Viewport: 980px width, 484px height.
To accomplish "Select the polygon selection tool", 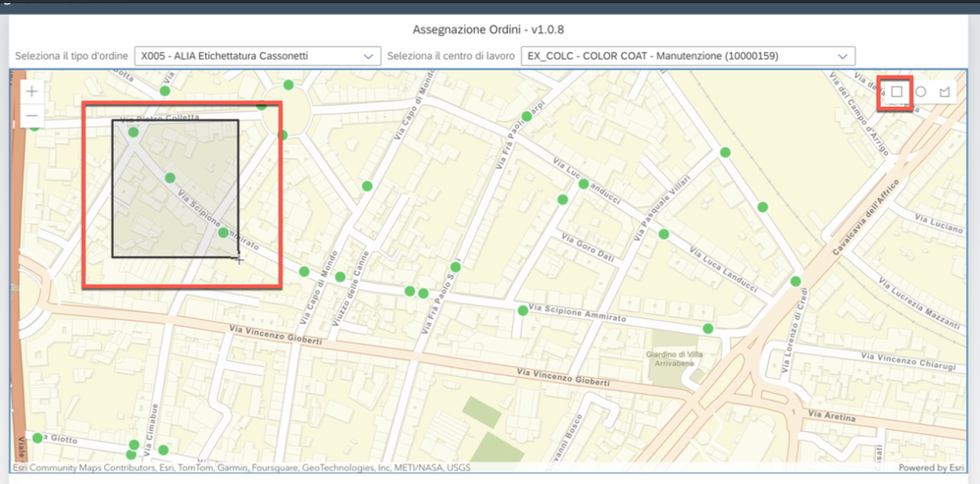I will pyautogui.click(x=945, y=92).
